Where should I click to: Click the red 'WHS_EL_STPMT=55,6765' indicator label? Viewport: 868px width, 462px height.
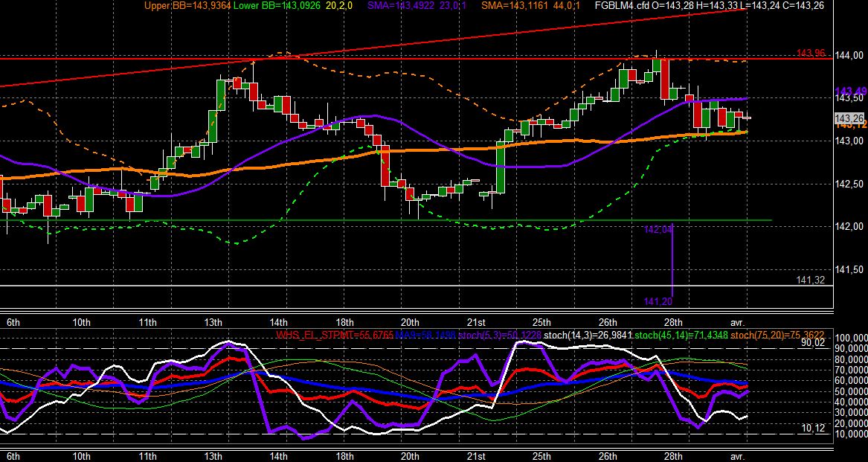tap(335, 335)
